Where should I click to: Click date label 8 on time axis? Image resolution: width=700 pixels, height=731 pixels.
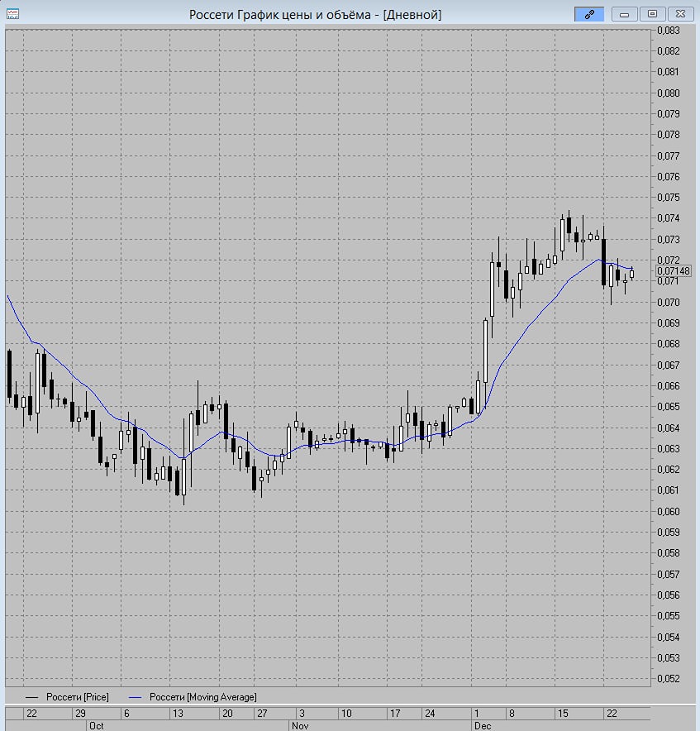pos(512,714)
